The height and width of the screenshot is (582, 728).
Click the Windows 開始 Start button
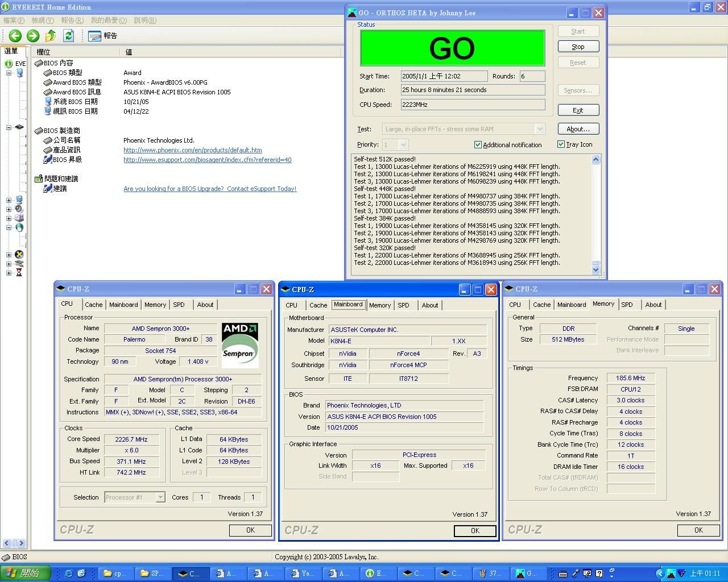26,573
